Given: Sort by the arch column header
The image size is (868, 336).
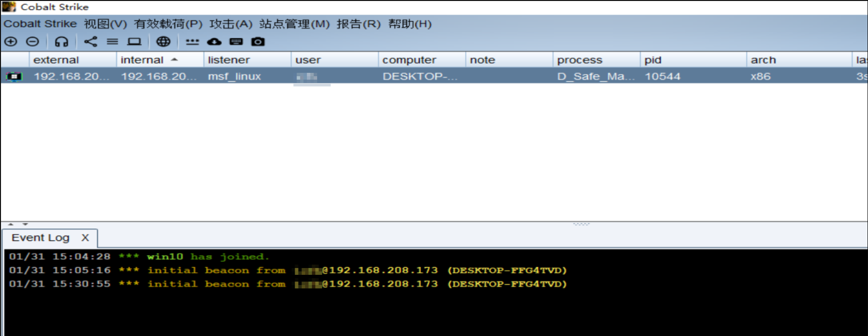Looking at the screenshot, I should coord(799,60).
